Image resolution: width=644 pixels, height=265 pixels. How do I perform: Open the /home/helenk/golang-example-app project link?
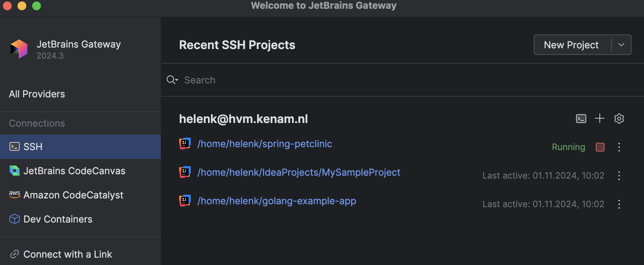(x=277, y=201)
